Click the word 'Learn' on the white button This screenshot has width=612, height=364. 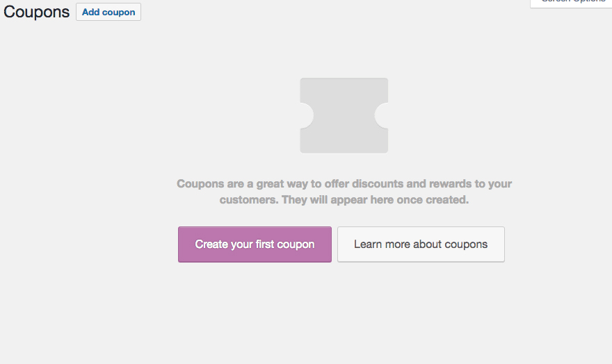tap(368, 245)
